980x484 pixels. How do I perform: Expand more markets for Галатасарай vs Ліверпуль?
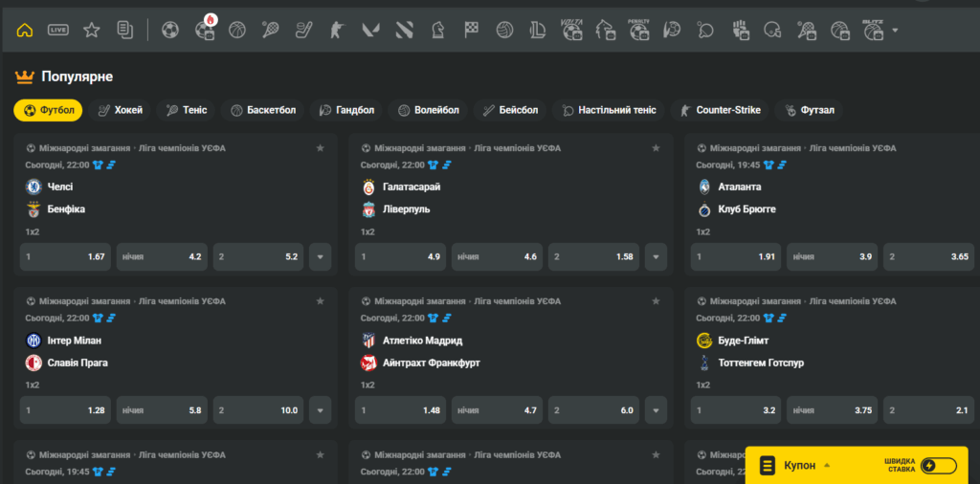(x=656, y=256)
